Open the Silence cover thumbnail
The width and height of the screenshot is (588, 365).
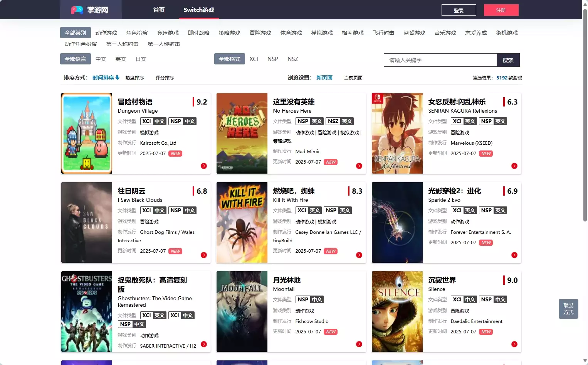pos(397,311)
